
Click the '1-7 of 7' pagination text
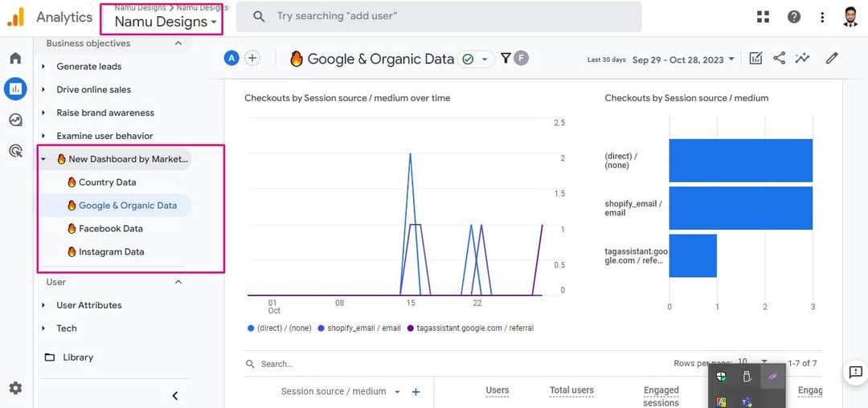(x=803, y=363)
